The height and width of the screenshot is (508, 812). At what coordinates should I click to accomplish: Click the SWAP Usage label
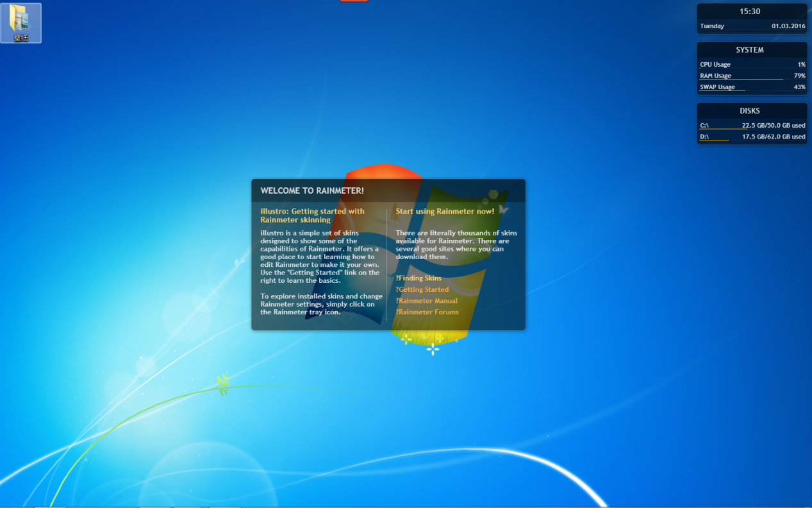click(x=717, y=87)
